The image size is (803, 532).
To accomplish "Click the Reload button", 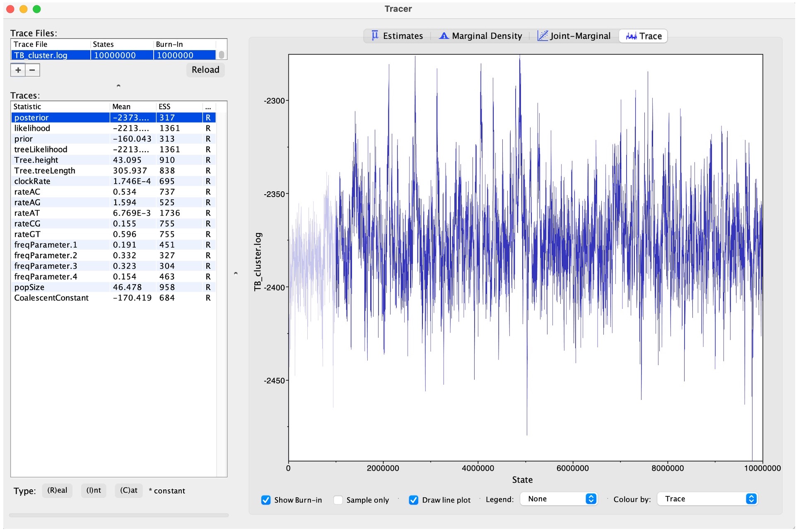I will 205,70.
